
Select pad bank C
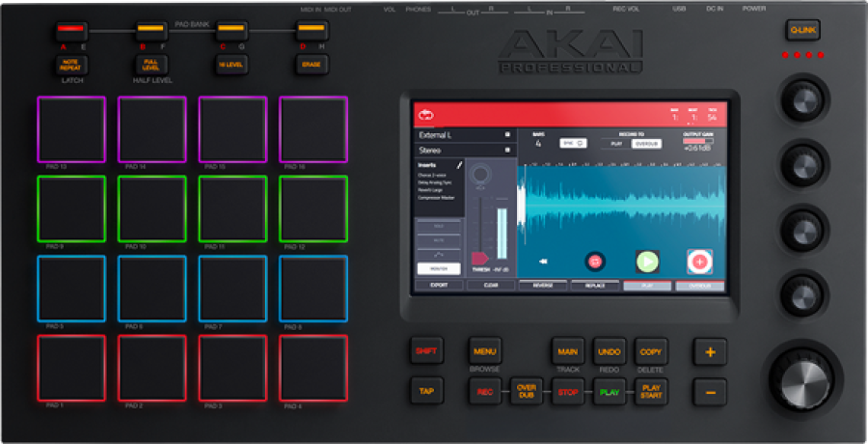coord(231,31)
